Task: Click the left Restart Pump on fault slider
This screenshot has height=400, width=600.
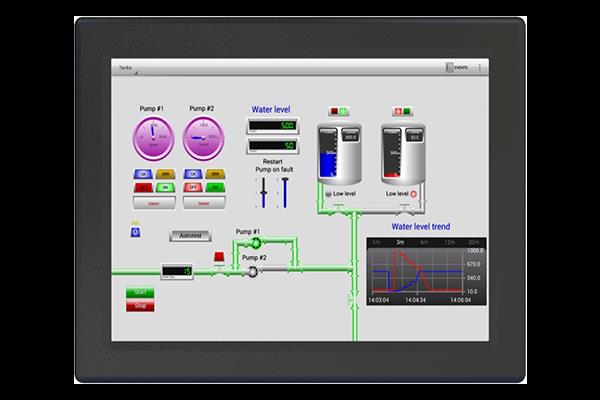Action: coord(264,192)
